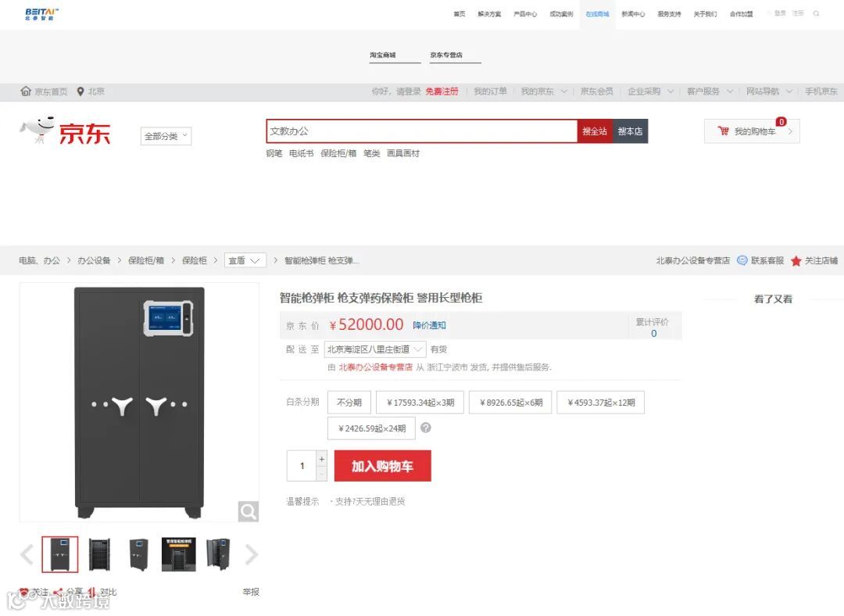Click the search icon in top navigation
This screenshot has height=616, width=844.
point(816,13)
